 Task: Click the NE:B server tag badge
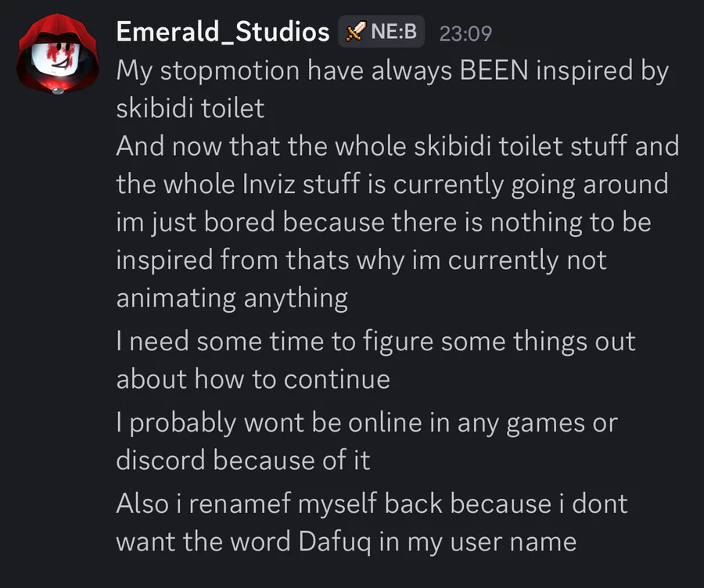pos(382,32)
